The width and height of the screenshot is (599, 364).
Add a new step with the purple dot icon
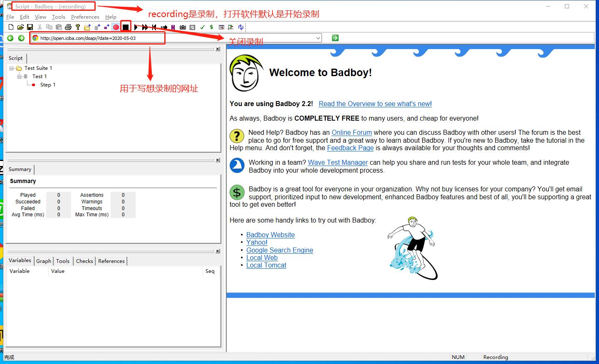[106, 27]
